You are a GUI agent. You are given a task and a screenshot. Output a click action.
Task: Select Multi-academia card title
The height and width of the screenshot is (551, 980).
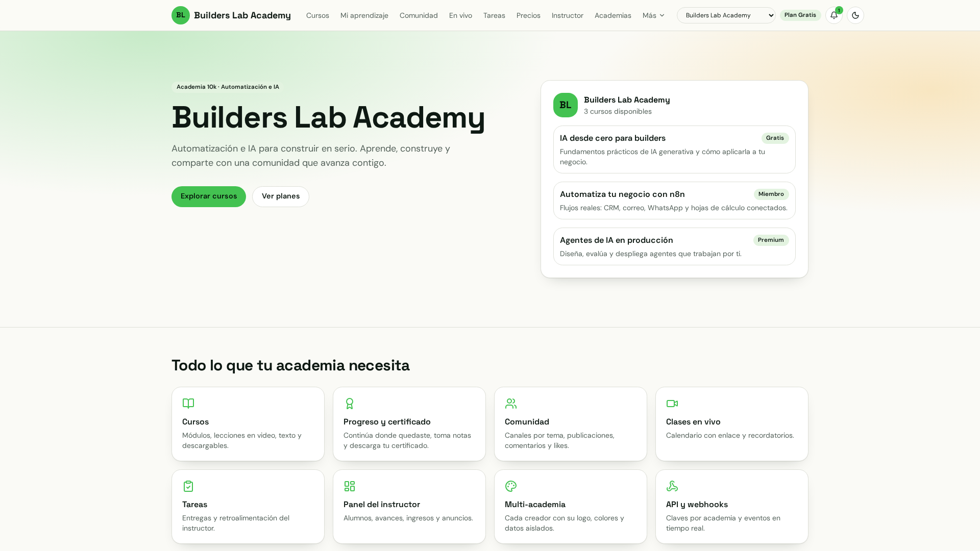[535, 505]
